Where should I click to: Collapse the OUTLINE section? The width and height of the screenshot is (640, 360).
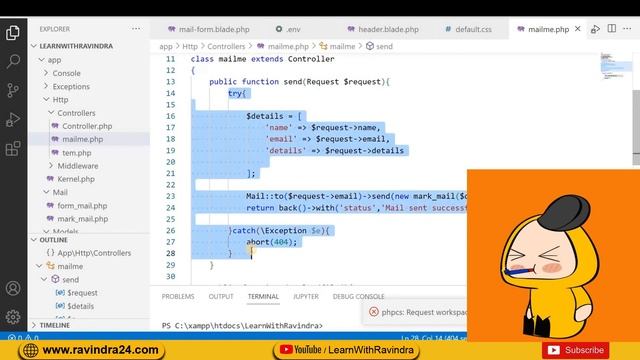pyautogui.click(x=53, y=240)
